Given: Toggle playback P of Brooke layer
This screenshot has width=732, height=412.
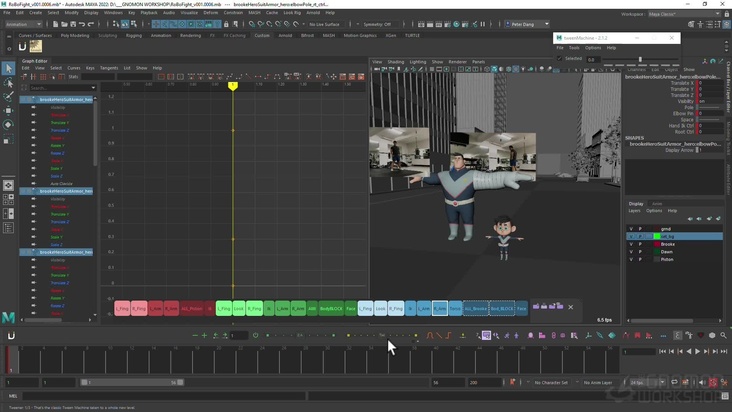Looking at the screenshot, I should (640, 244).
